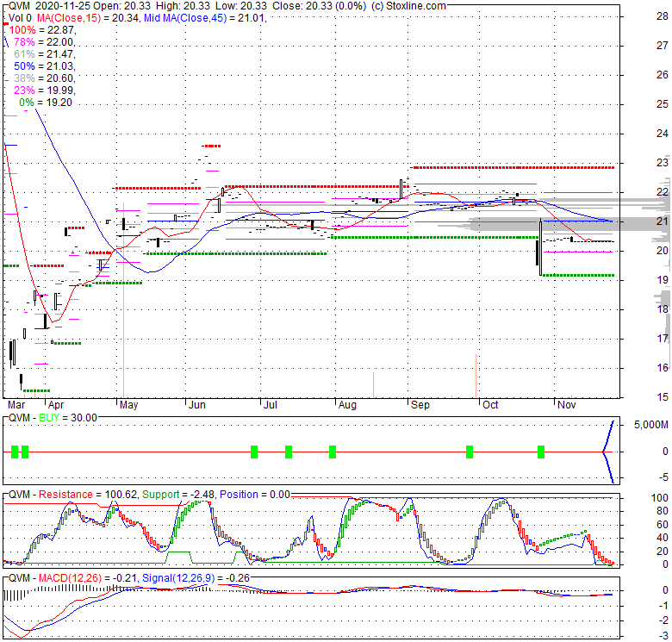
Task: Click the 16 price level on price axis
Action: 663,367
